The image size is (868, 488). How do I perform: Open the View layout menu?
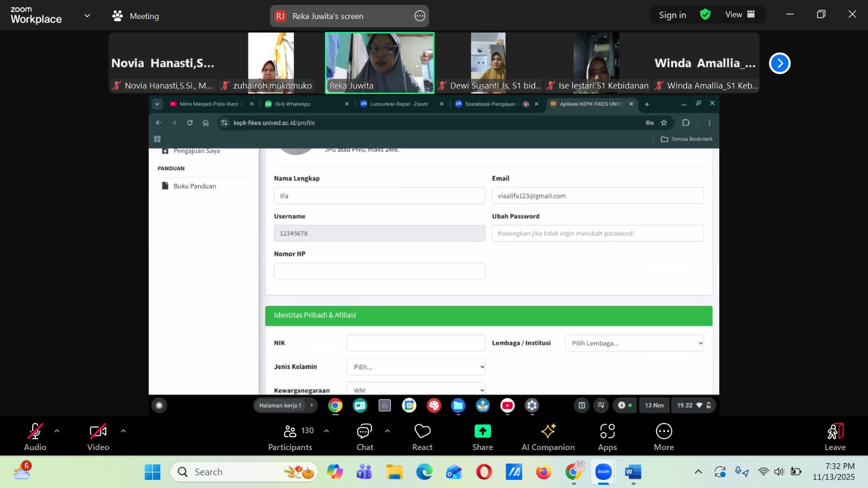point(740,15)
